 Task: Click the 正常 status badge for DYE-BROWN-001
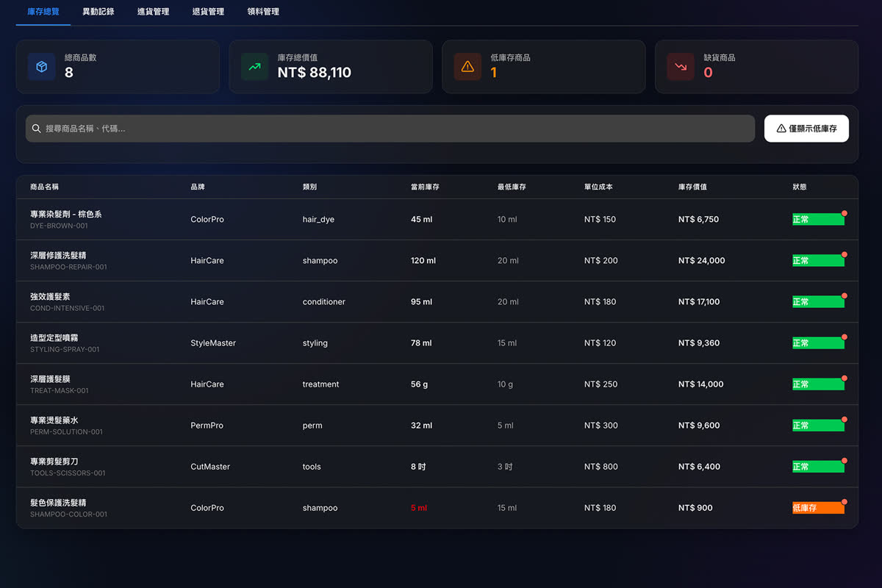tap(818, 220)
